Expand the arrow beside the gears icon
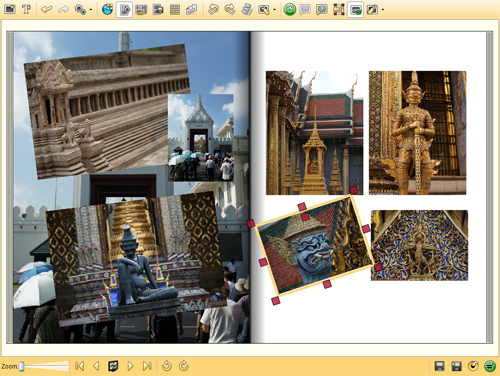Image resolution: width=500 pixels, height=376 pixels. [x=91, y=10]
